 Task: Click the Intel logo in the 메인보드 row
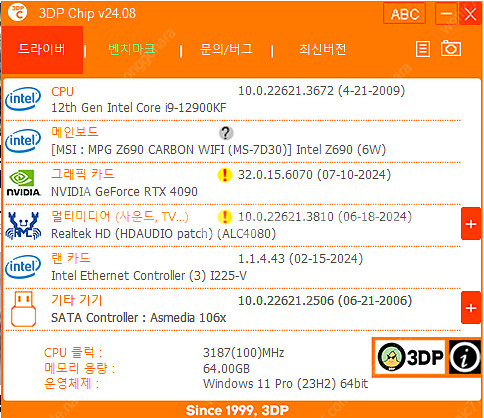[23, 141]
